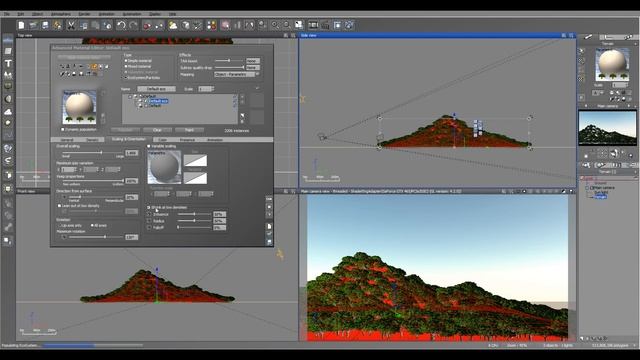Click the Clear button

tap(157, 130)
